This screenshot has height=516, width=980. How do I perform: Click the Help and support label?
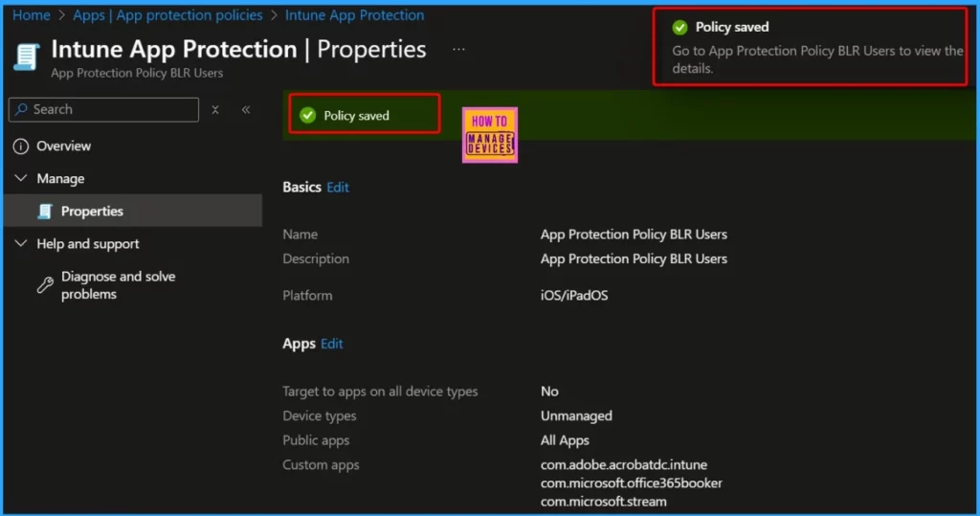(87, 244)
